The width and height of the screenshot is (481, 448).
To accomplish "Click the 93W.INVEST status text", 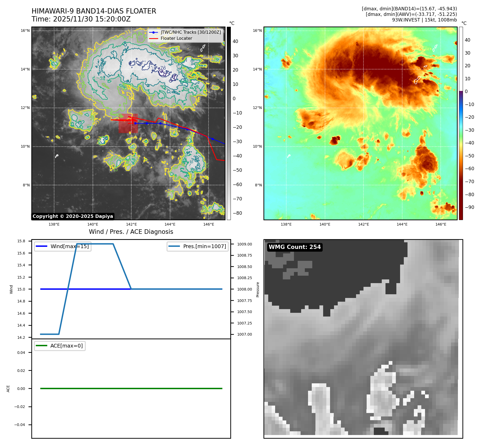I will coord(424,20).
